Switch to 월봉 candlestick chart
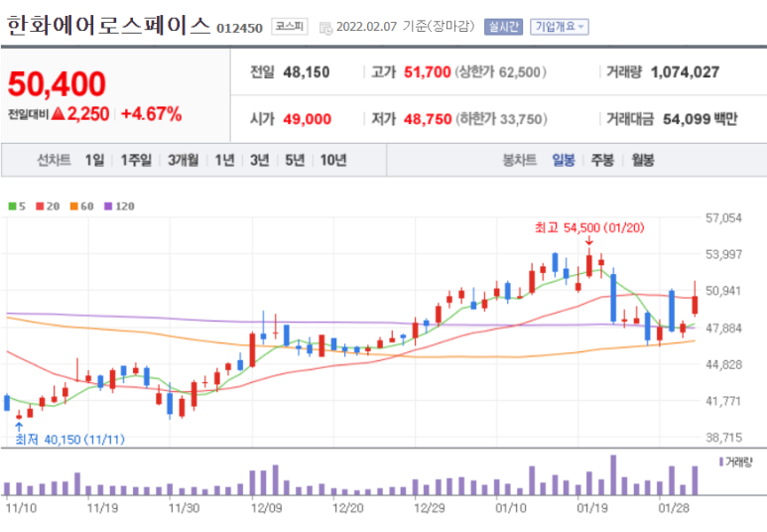Image resolution: width=767 pixels, height=532 pixels. pos(643,160)
